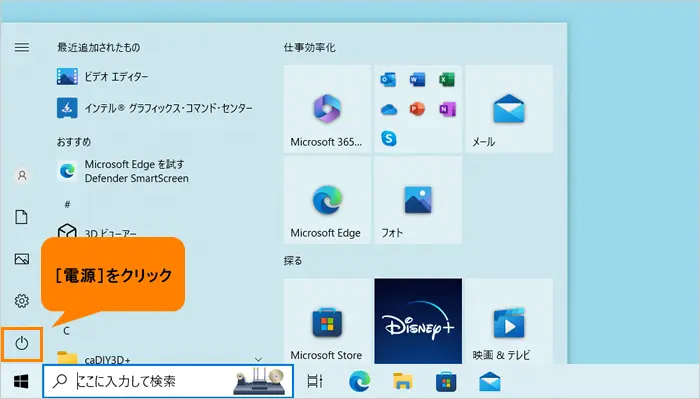Click the 仕事効率化 group heading
The width and height of the screenshot is (700, 399).
click(310, 47)
